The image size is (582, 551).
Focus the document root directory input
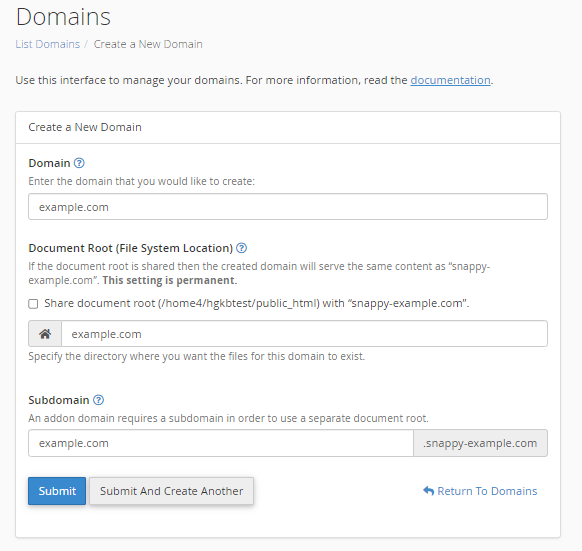point(304,334)
